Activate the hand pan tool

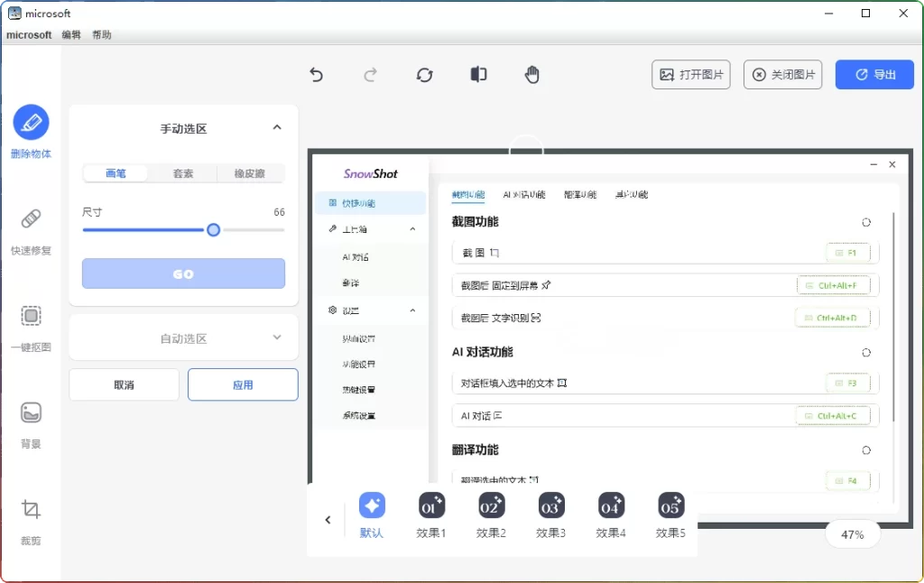(x=532, y=75)
